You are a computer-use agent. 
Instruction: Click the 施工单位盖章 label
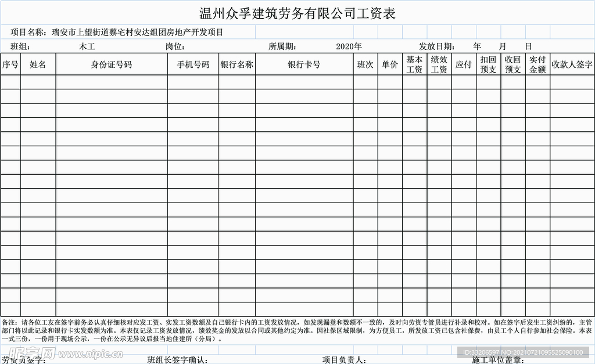click(x=497, y=359)
